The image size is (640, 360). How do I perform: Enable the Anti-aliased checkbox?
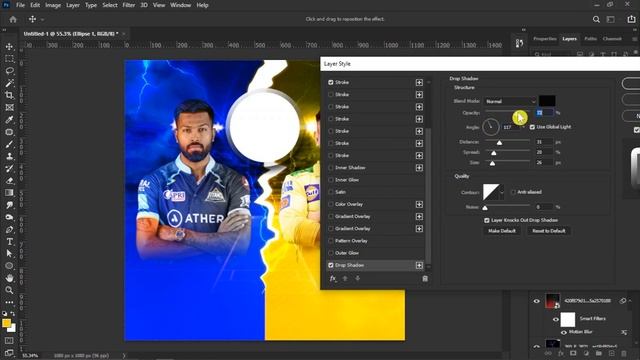point(513,192)
